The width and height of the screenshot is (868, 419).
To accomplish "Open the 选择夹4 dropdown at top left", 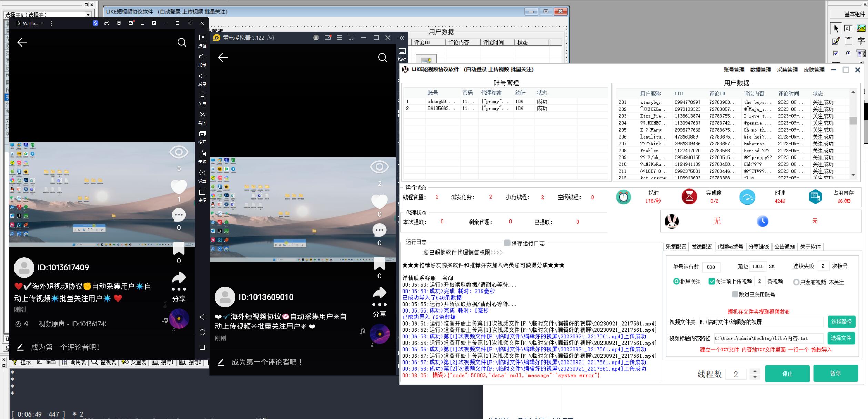I will (88, 14).
